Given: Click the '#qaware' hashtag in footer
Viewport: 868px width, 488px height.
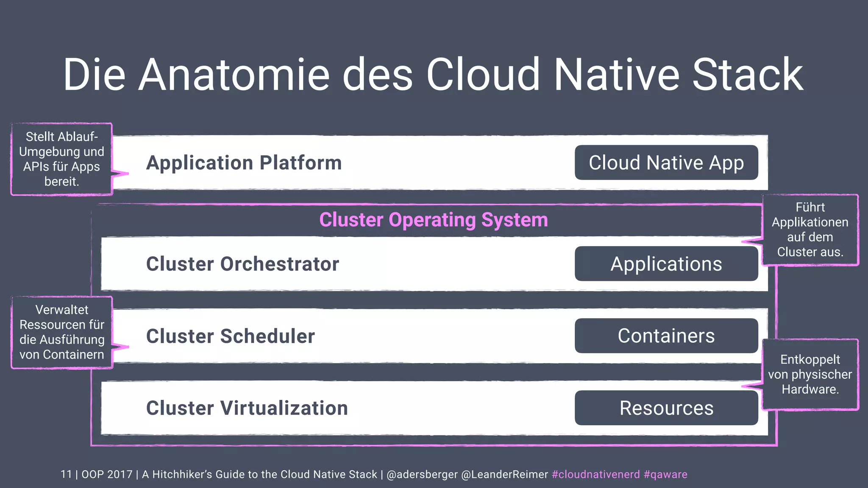Looking at the screenshot, I should pos(665,474).
